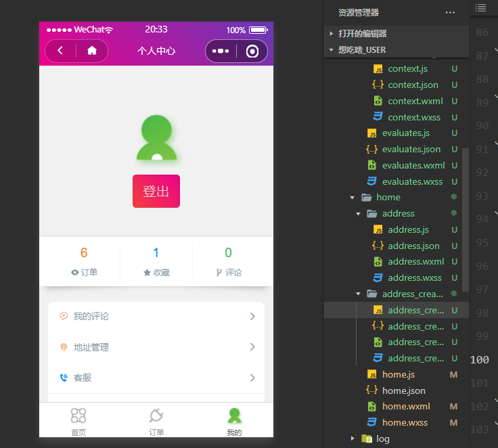
Task: Click the chevron on 客服 row
Action: point(252,378)
